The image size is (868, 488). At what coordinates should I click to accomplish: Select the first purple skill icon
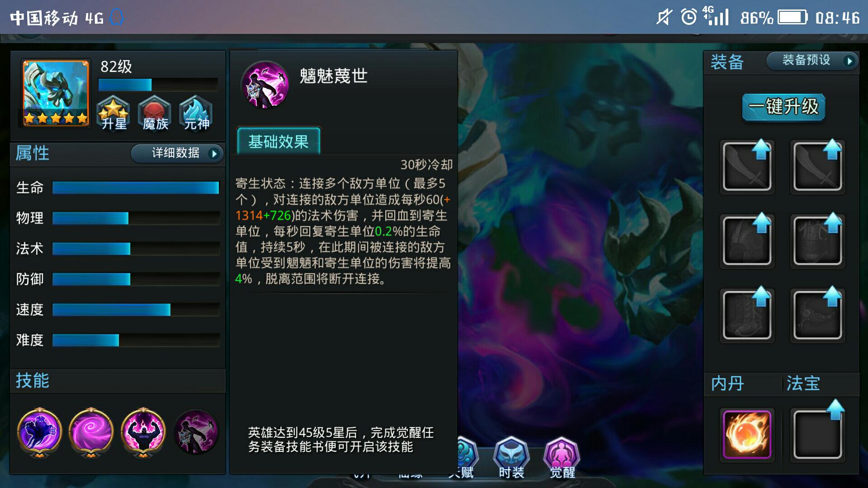[x=39, y=432]
